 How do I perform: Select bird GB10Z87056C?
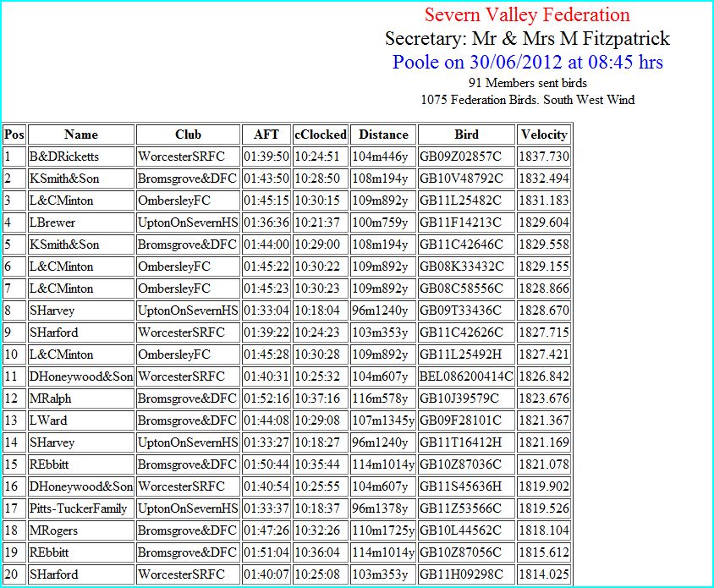[x=460, y=552]
